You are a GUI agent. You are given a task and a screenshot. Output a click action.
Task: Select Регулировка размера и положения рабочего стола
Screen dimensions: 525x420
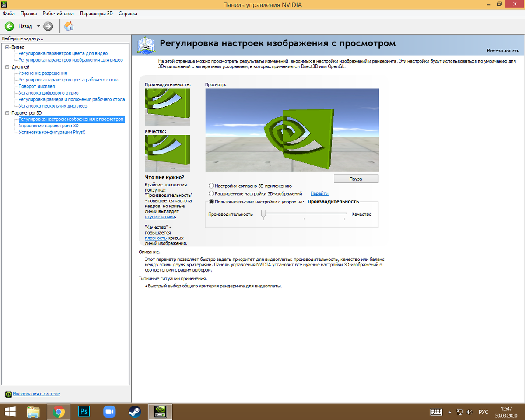(72, 99)
